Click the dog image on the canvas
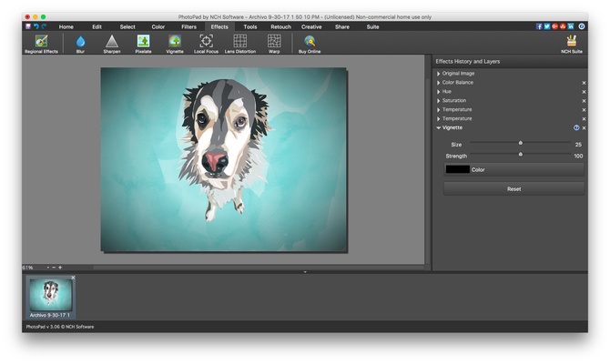610x364 pixels. pos(224,159)
